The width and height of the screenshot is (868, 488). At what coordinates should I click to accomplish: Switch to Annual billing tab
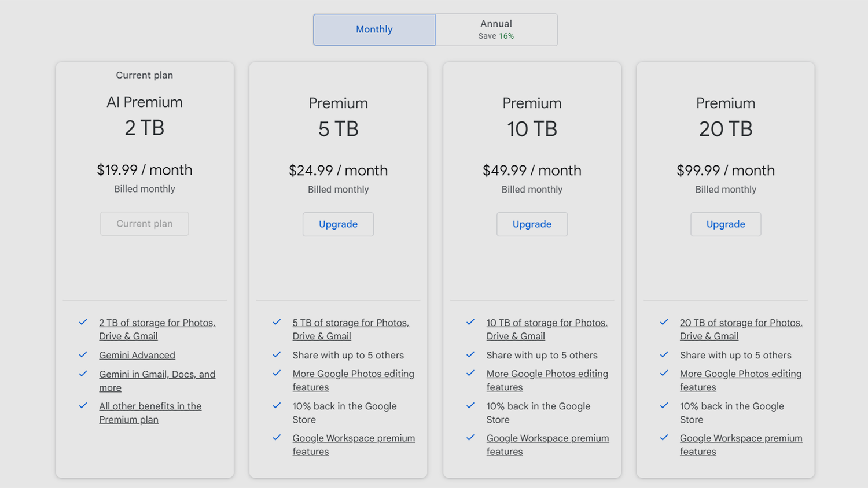(x=496, y=29)
